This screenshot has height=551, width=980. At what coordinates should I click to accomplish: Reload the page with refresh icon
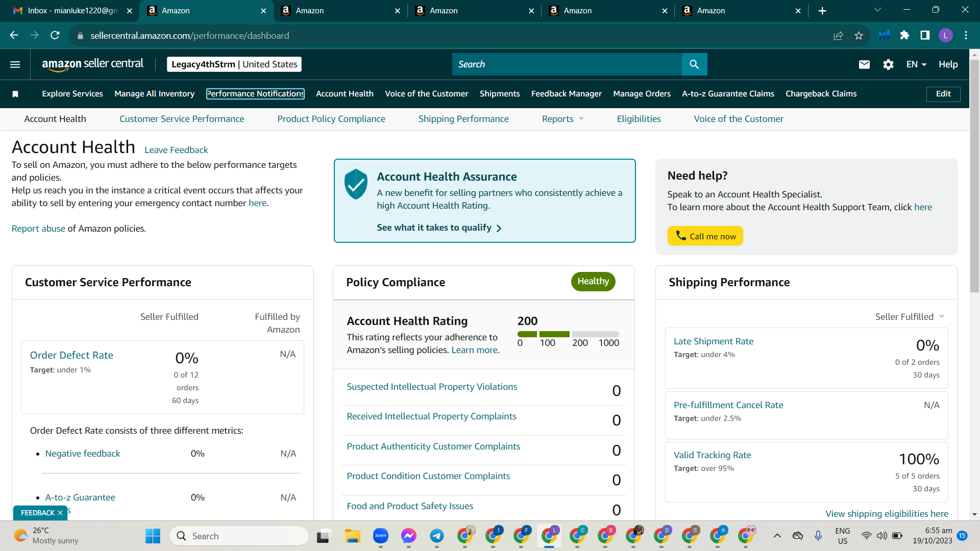tap(55, 35)
